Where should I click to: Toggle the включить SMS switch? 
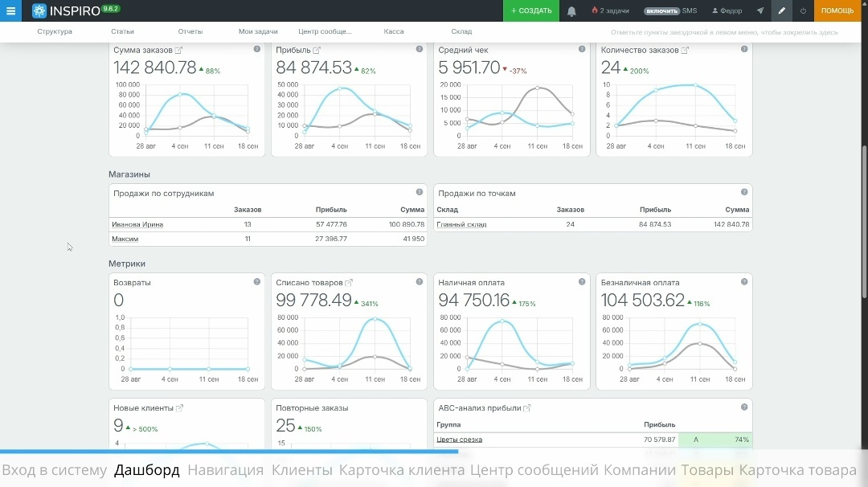point(661,11)
